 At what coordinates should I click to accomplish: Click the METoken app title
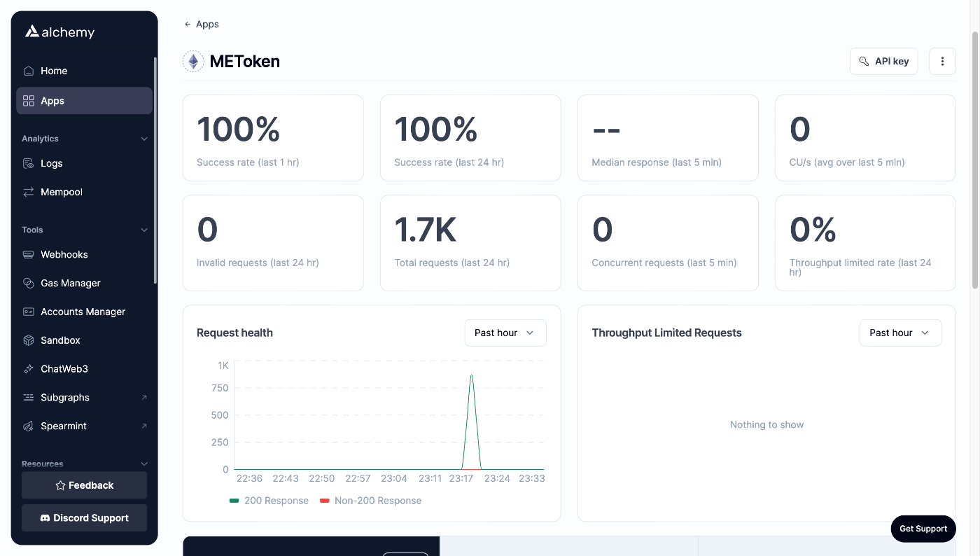coord(245,62)
